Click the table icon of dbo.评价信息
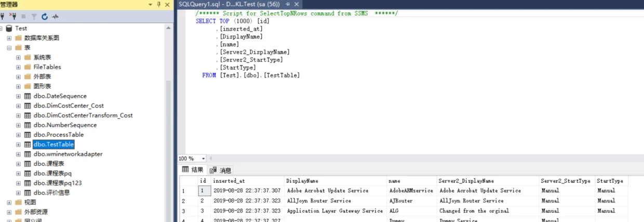This screenshot has width=644, height=222. 28,192
